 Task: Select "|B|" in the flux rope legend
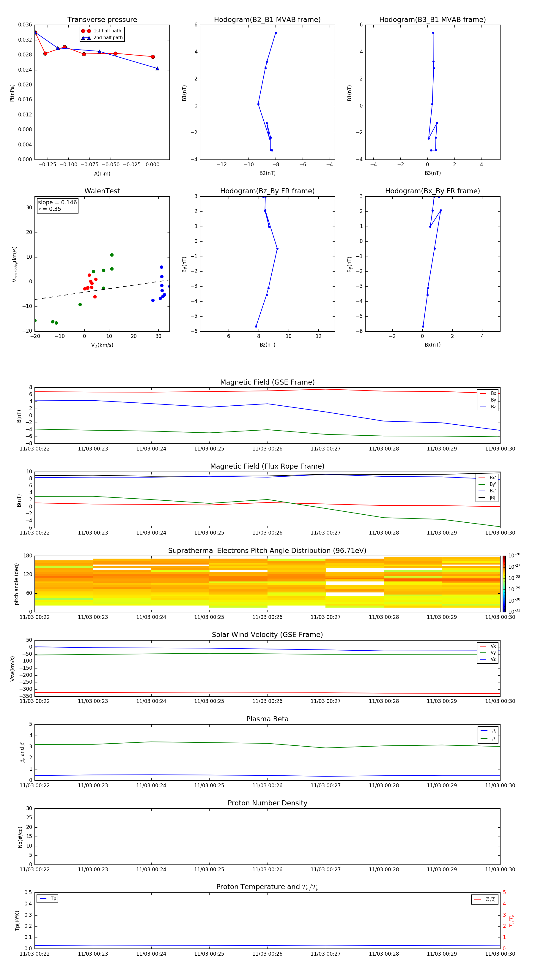(x=487, y=498)
